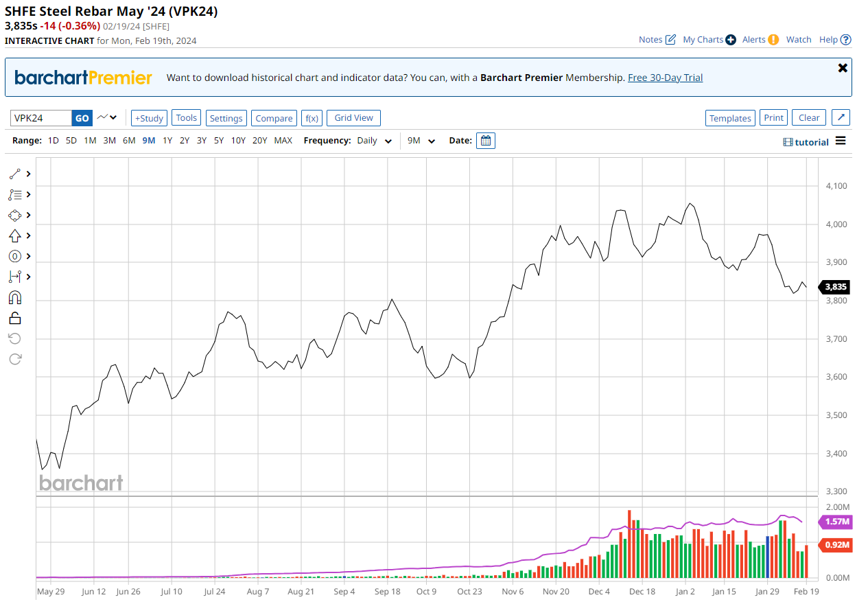Close the Barchart Premier banner

coord(843,68)
